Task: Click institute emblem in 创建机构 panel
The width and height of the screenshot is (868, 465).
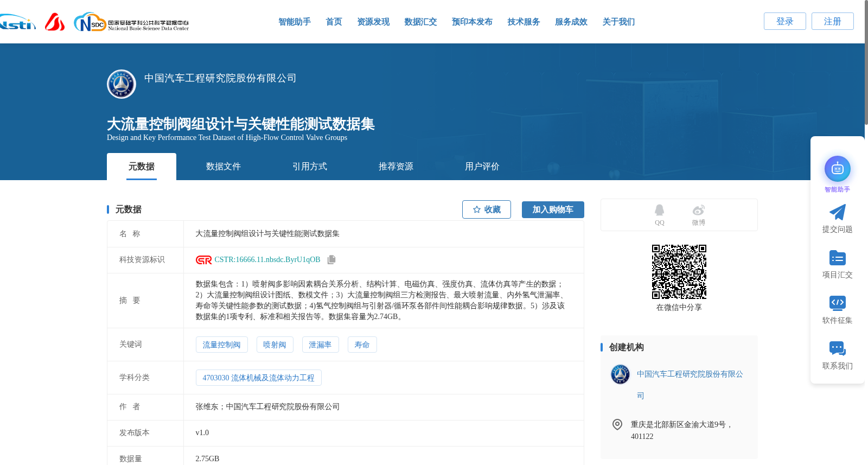Action: [621, 374]
